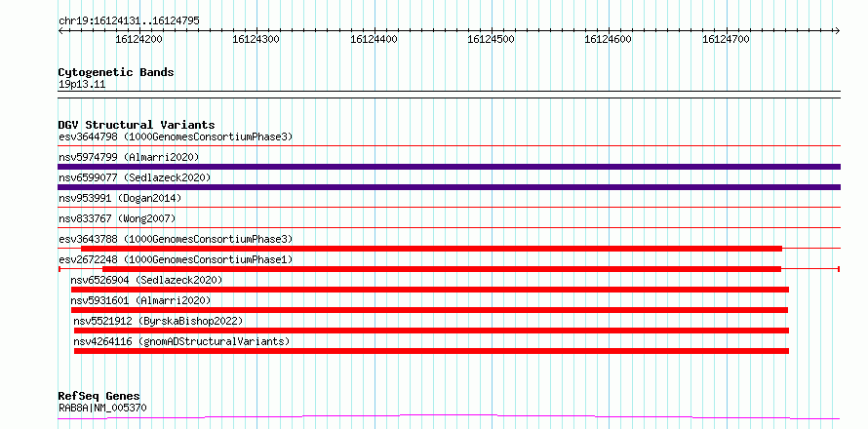Click the RefSeq Genes track title
This screenshot has height=429, width=868.
click(99, 397)
